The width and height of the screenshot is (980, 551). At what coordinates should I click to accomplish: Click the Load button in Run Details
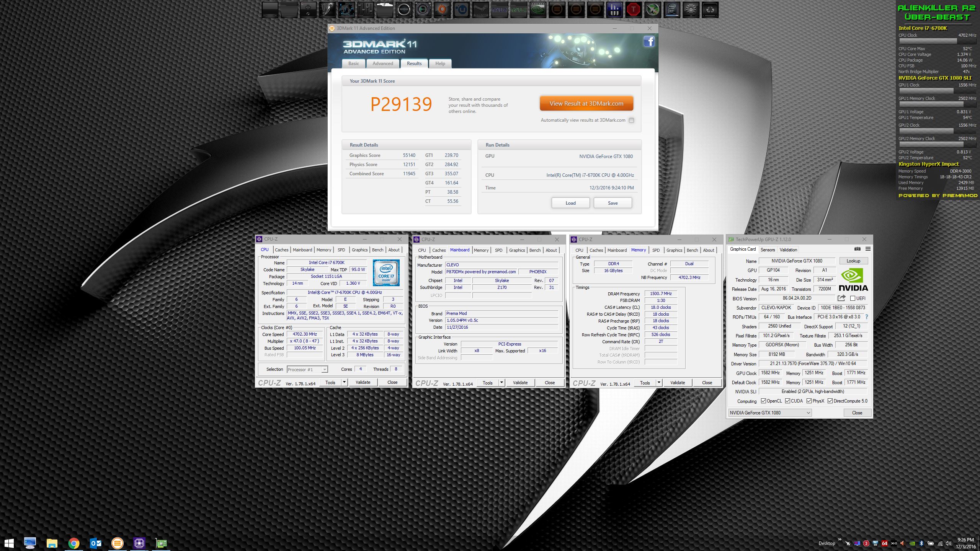click(570, 203)
